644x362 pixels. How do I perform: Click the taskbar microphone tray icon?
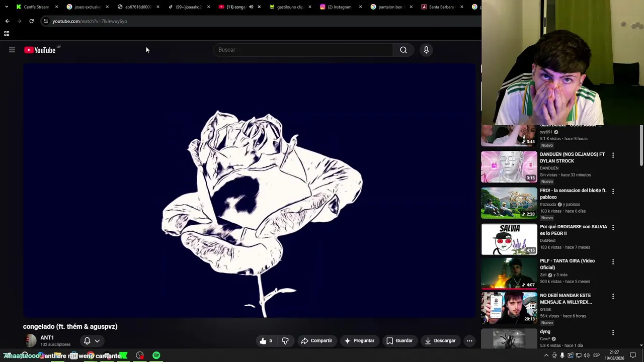coord(562,355)
